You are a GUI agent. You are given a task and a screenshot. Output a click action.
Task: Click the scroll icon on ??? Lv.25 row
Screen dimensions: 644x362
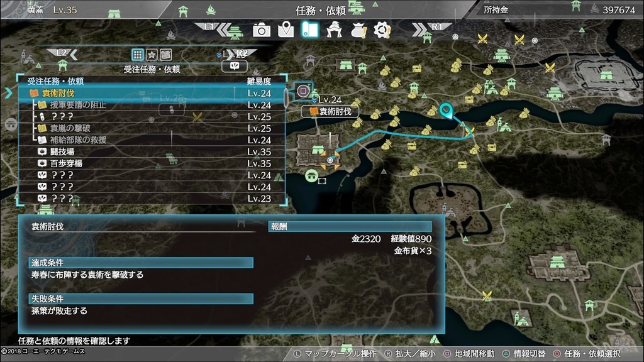pos(42,116)
